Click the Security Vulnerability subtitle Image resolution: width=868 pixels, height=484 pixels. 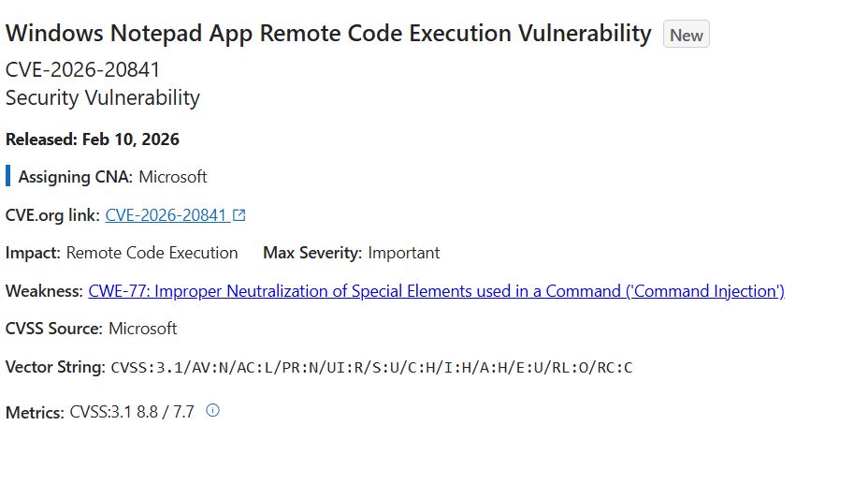tap(103, 97)
